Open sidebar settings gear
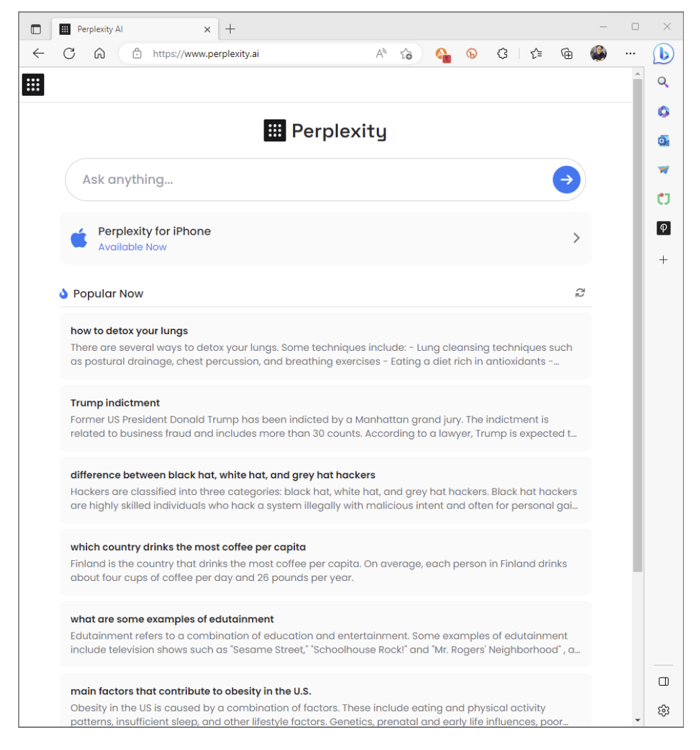Screen dimensions: 700x750 point(663,711)
